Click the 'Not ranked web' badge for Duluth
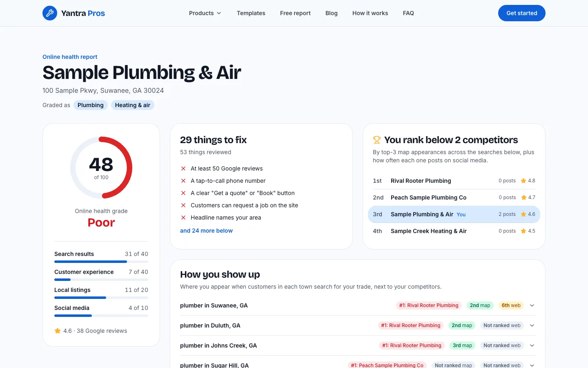 (502, 325)
